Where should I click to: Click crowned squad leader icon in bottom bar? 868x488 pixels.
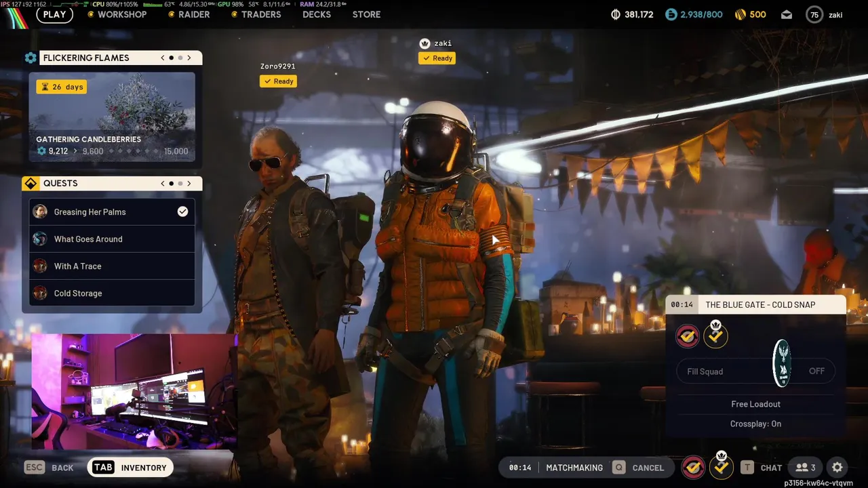(x=721, y=466)
